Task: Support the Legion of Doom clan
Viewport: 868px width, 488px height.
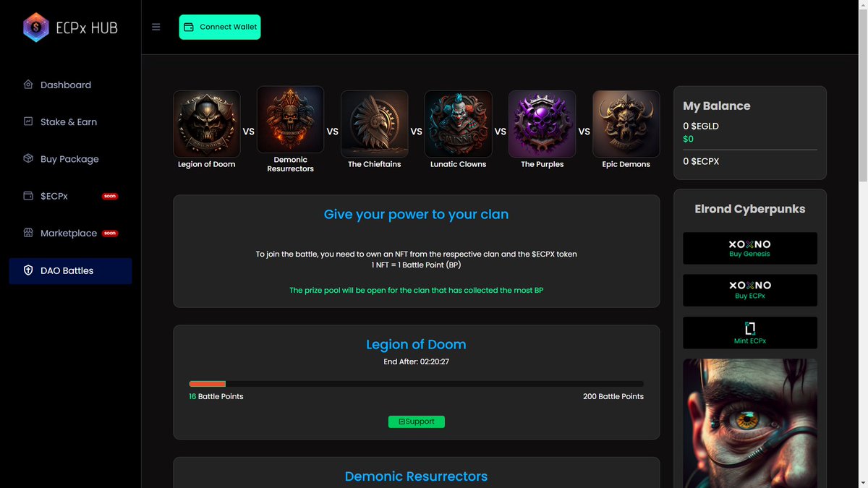Action: pyautogui.click(x=417, y=421)
